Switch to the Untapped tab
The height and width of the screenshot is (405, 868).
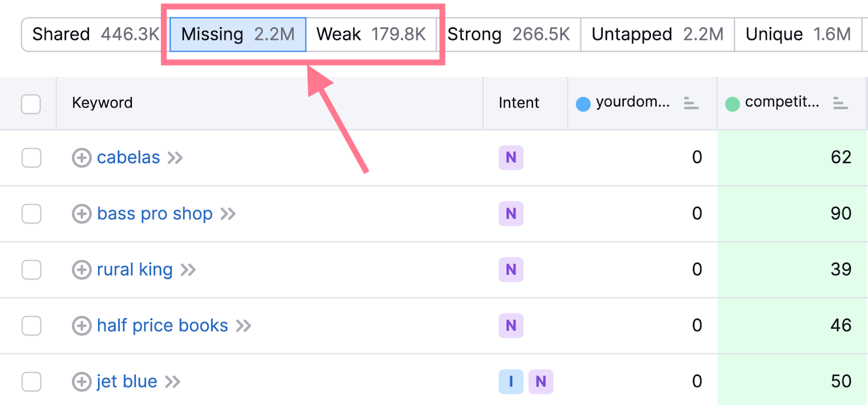pos(657,34)
